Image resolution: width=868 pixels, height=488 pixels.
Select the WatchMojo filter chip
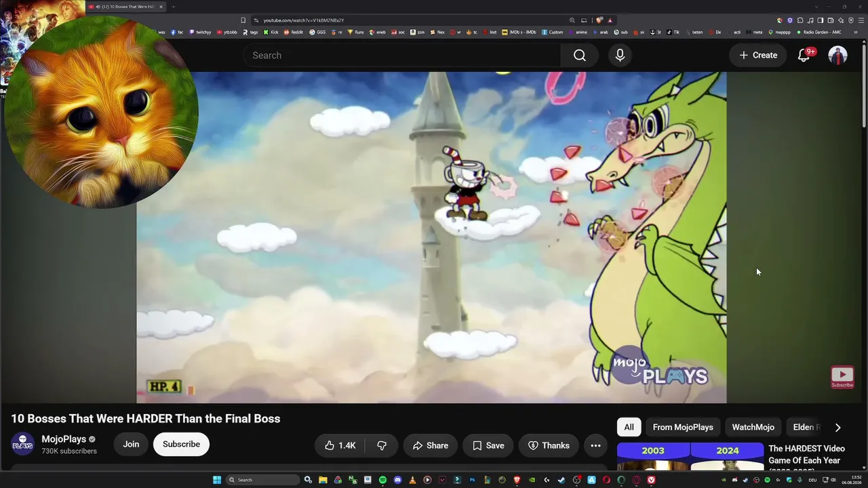(x=753, y=427)
